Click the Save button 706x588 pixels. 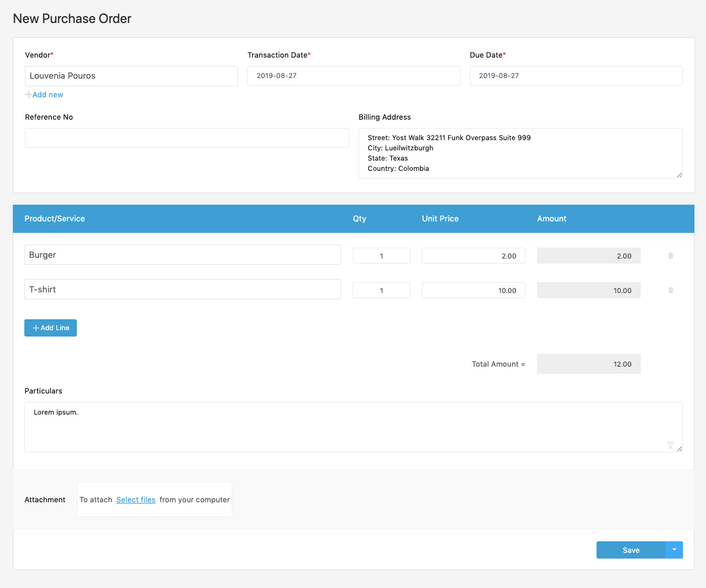tap(631, 550)
